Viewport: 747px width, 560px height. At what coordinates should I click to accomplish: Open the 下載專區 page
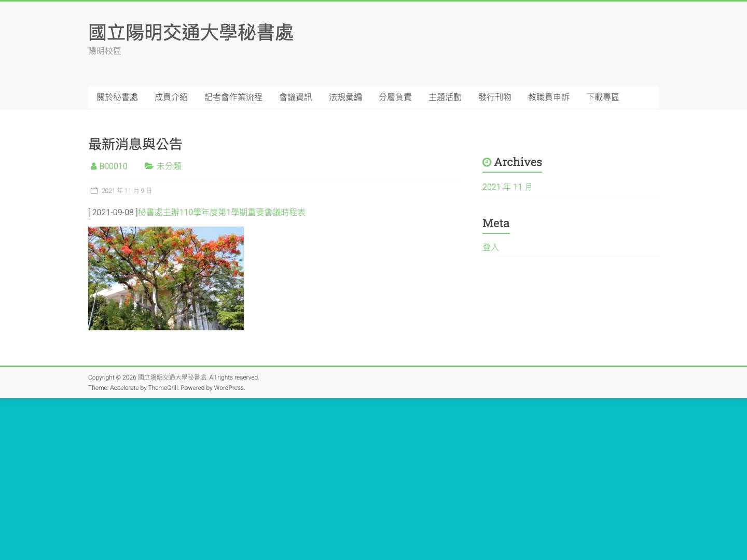(x=603, y=97)
